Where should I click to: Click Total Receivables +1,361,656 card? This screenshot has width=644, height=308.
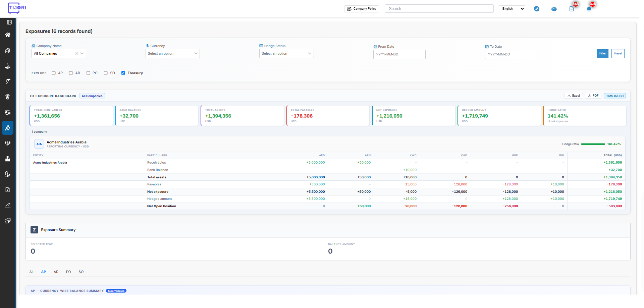pyautogui.click(x=71, y=116)
